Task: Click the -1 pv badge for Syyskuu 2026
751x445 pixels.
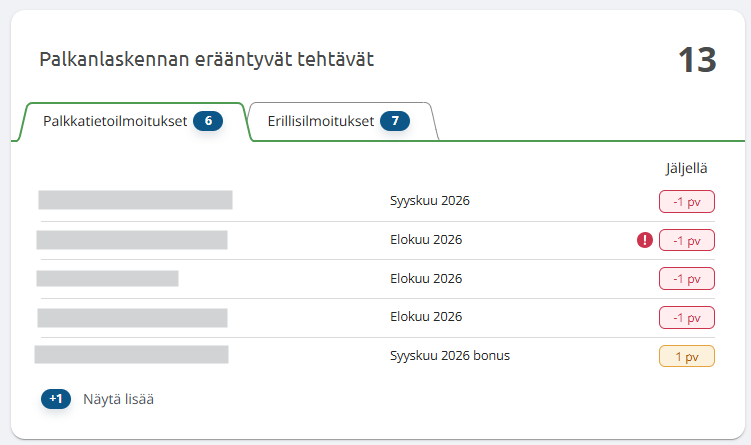Action: pyautogui.click(x=687, y=202)
